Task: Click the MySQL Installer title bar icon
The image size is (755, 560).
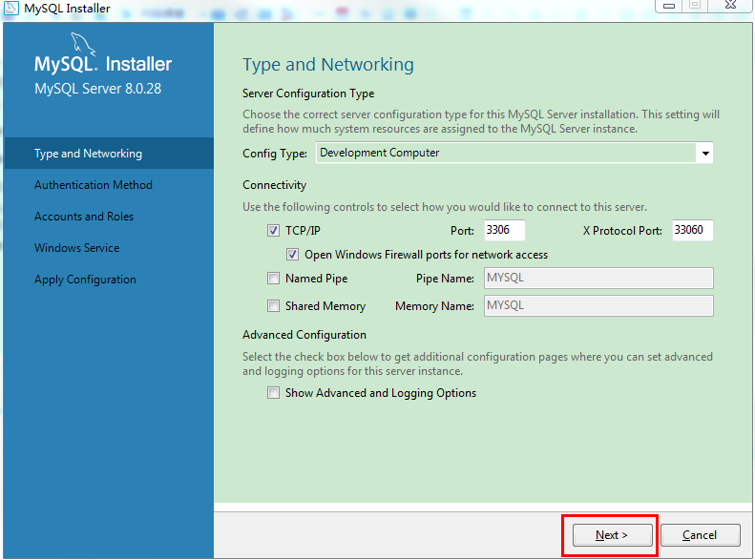Action: [10, 8]
